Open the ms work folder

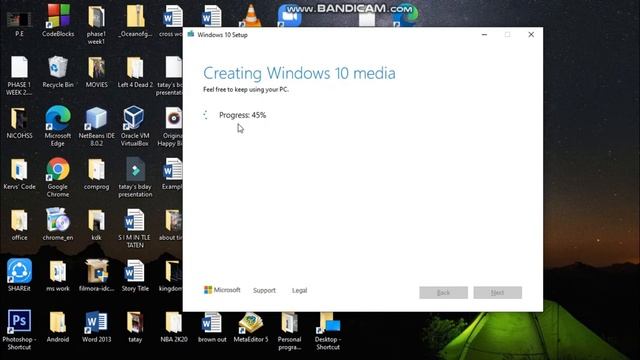(x=58, y=276)
